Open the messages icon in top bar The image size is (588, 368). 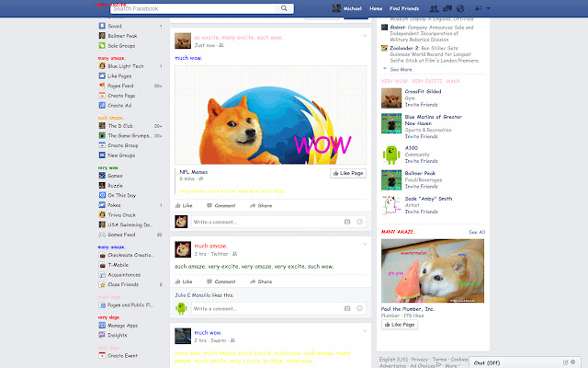tap(447, 8)
